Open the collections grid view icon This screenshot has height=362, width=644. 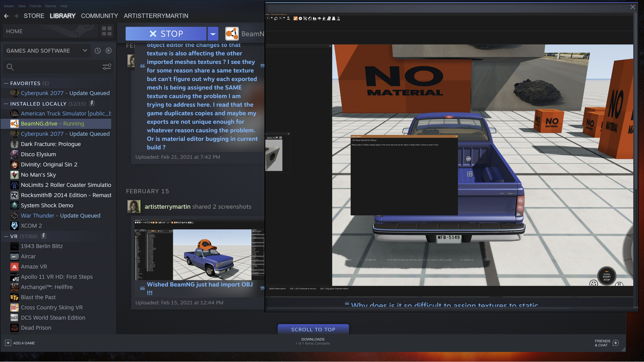coord(107,31)
